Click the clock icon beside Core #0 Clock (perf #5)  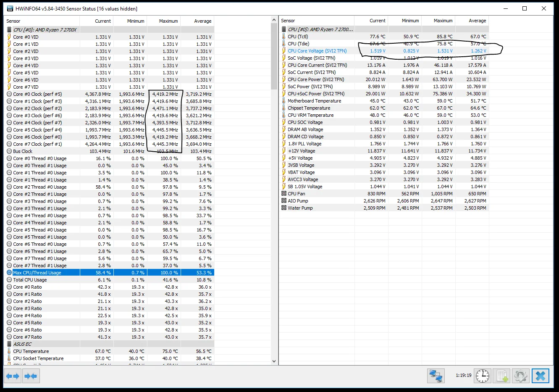pyautogui.click(x=9, y=94)
